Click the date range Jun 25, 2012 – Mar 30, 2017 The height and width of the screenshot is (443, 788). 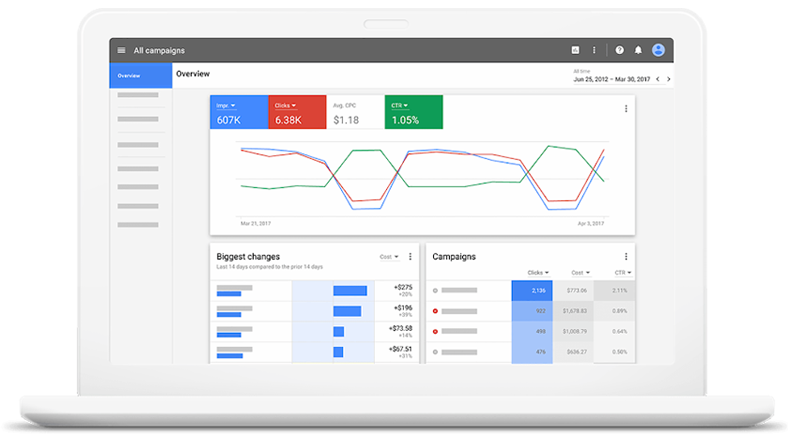click(x=613, y=79)
